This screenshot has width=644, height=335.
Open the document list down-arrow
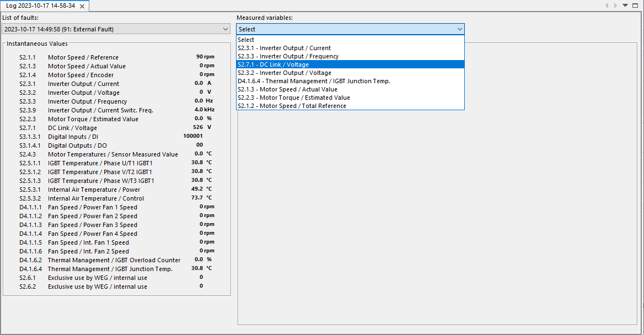point(625,6)
